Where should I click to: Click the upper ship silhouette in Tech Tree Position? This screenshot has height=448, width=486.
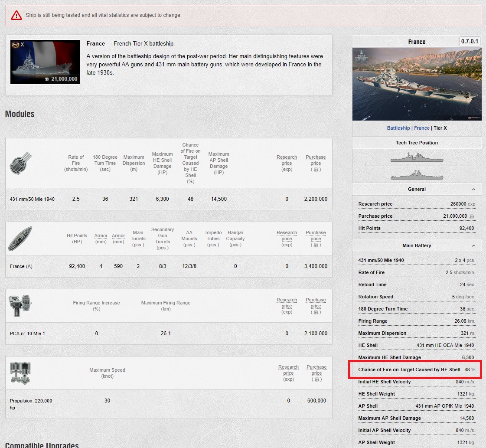(x=417, y=157)
